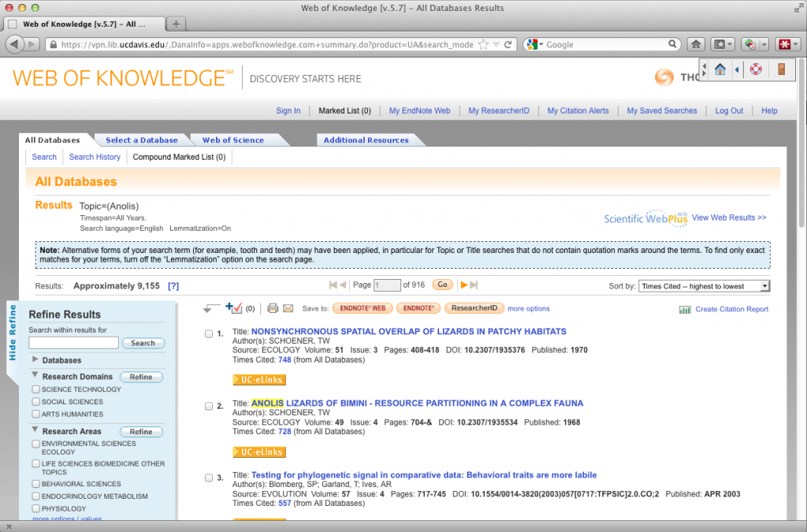Print the results with the printer icon

(x=273, y=308)
